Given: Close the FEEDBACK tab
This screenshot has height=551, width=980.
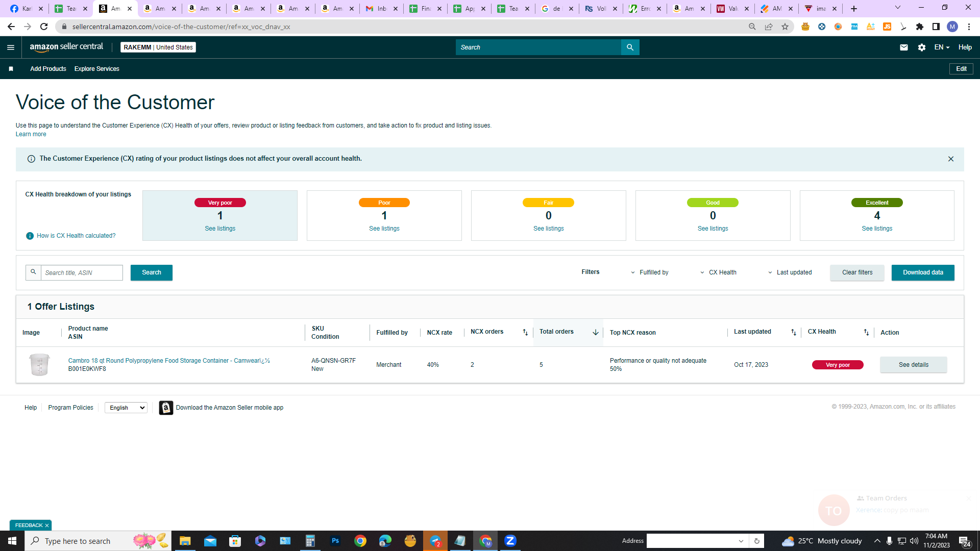Looking at the screenshot, I should pyautogui.click(x=47, y=525).
